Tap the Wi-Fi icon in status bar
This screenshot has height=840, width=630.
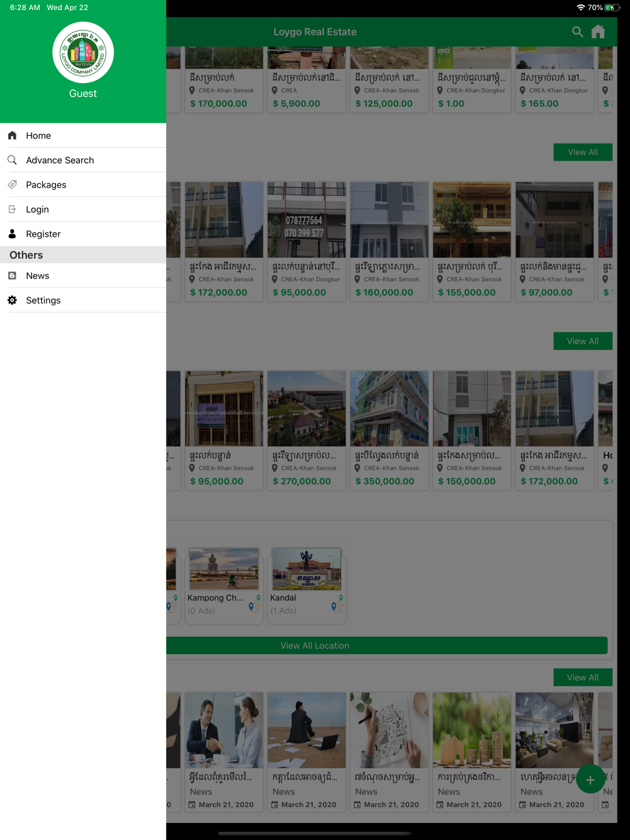point(580,8)
